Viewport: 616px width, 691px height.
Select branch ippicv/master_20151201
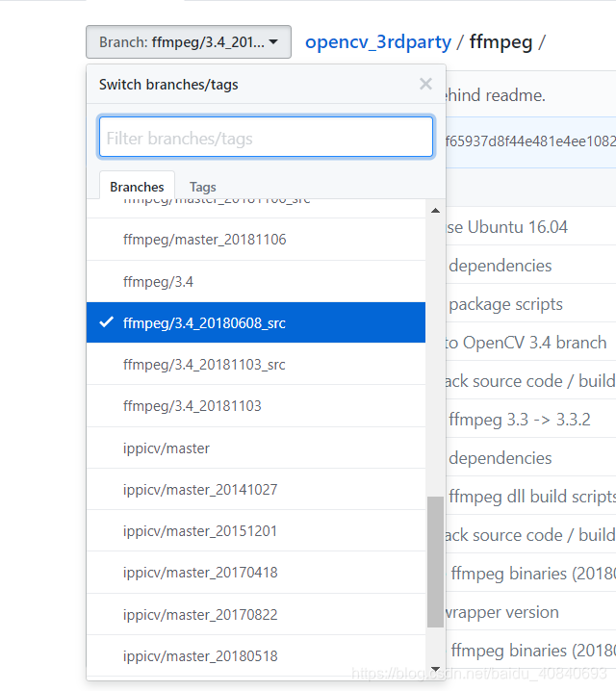(x=256, y=530)
